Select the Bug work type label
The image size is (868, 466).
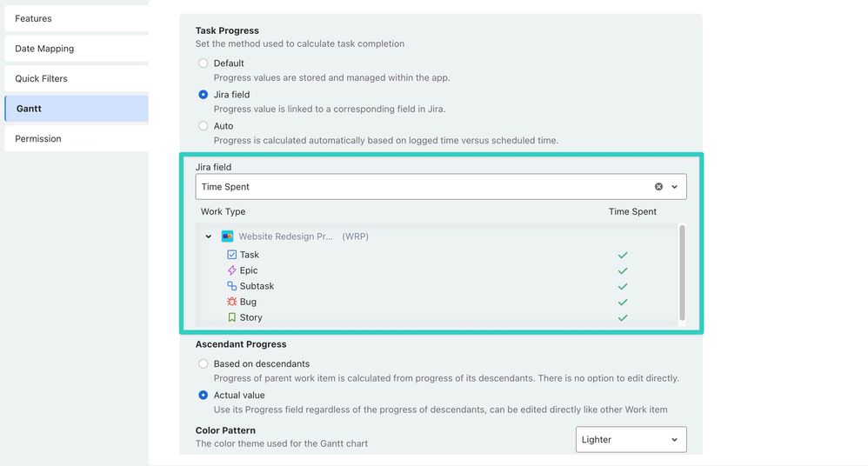pyautogui.click(x=248, y=302)
